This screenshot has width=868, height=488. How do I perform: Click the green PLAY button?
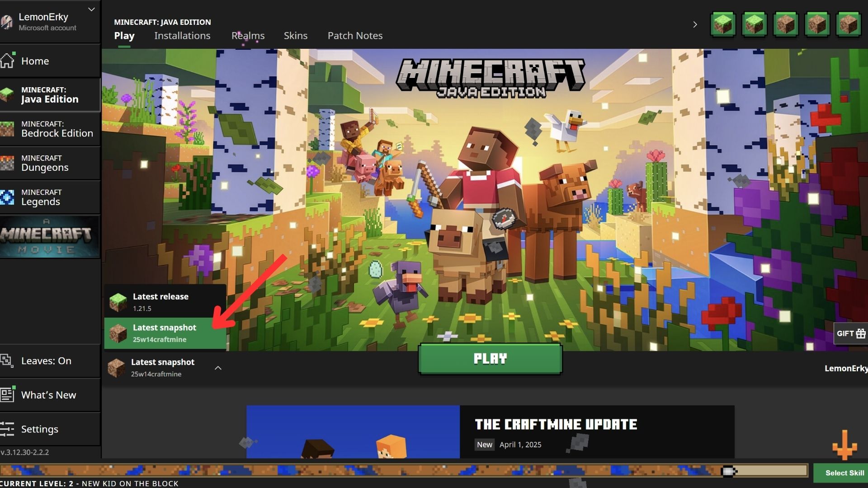490,359
